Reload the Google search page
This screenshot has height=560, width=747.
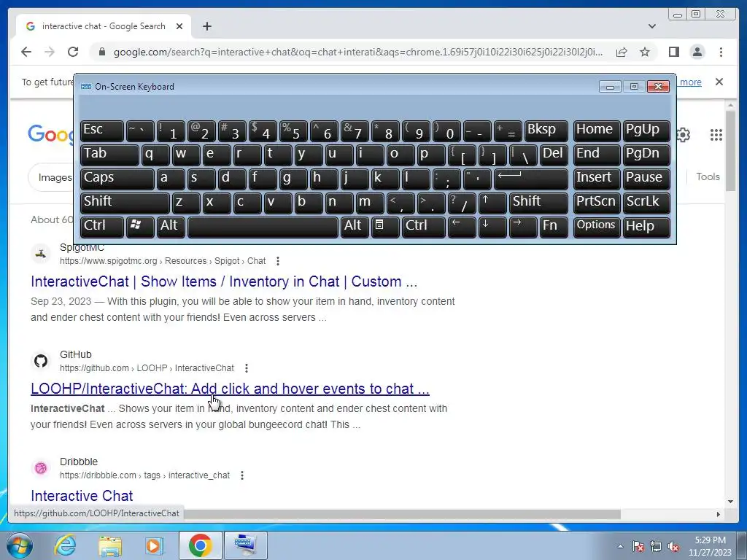point(73,52)
